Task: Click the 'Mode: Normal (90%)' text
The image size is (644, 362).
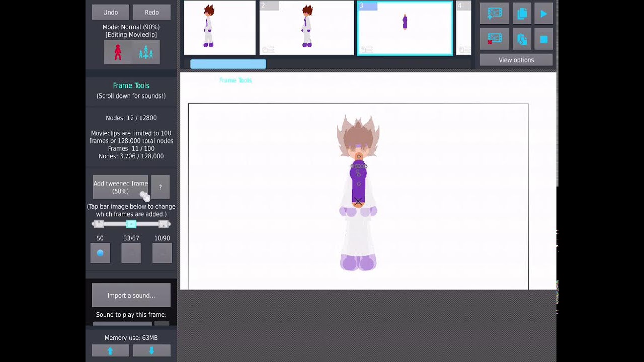Action: coord(131,27)
